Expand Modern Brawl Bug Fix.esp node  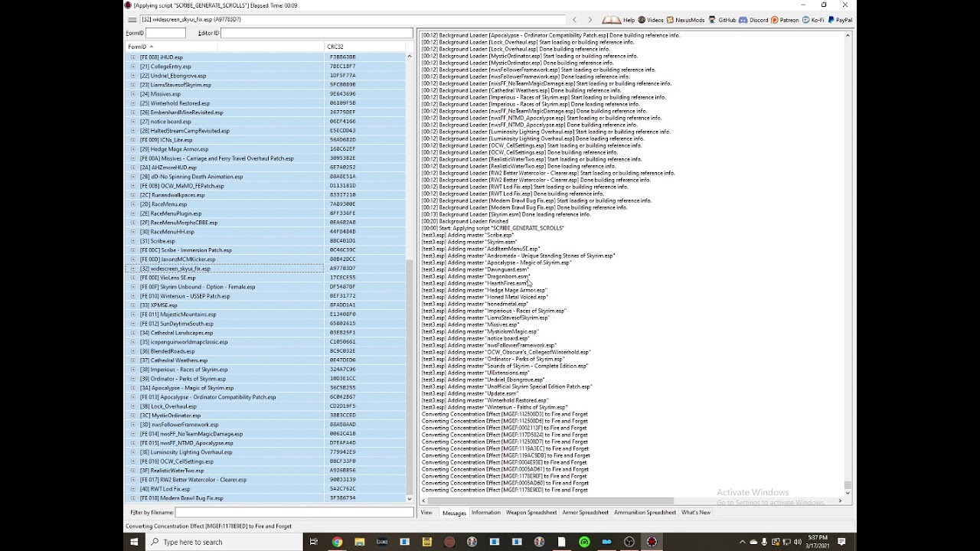coord(132,498)
